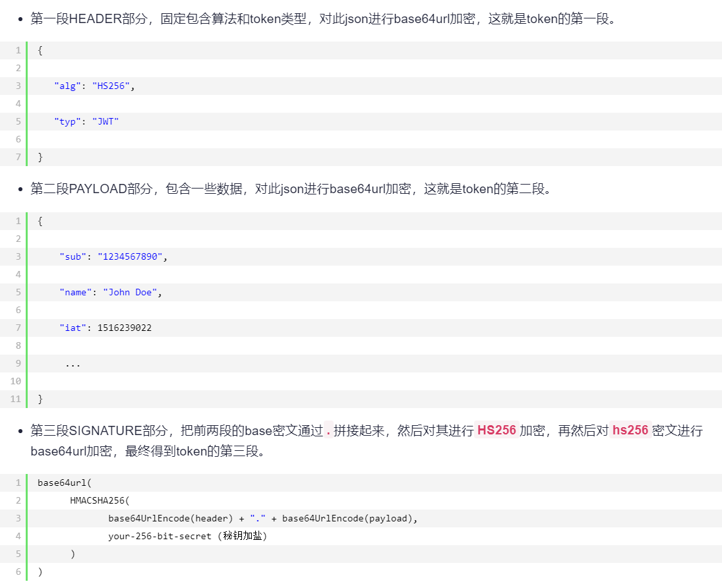722x588 pixels.
Task: Click line number 11 of the PAYLOAD code block
Action: coord(15,399)
